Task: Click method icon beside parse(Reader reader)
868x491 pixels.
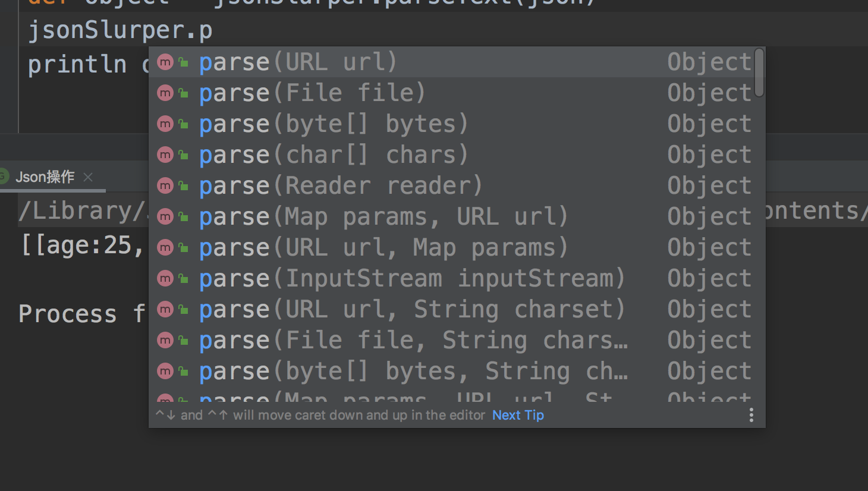Action: pyautogui.click(x=165, y=185)
